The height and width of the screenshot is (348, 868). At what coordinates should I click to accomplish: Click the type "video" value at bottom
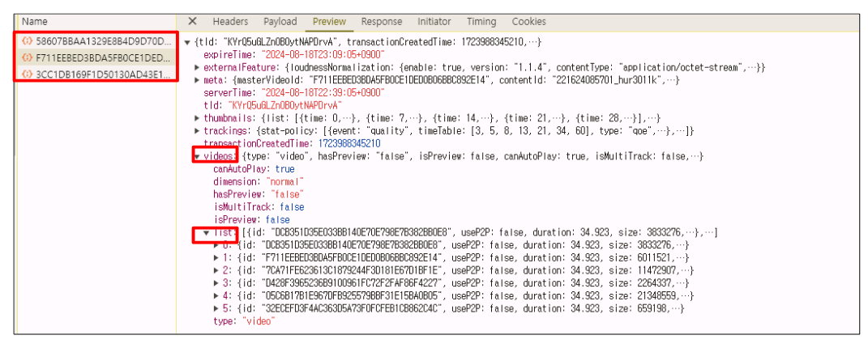point(259,321)
